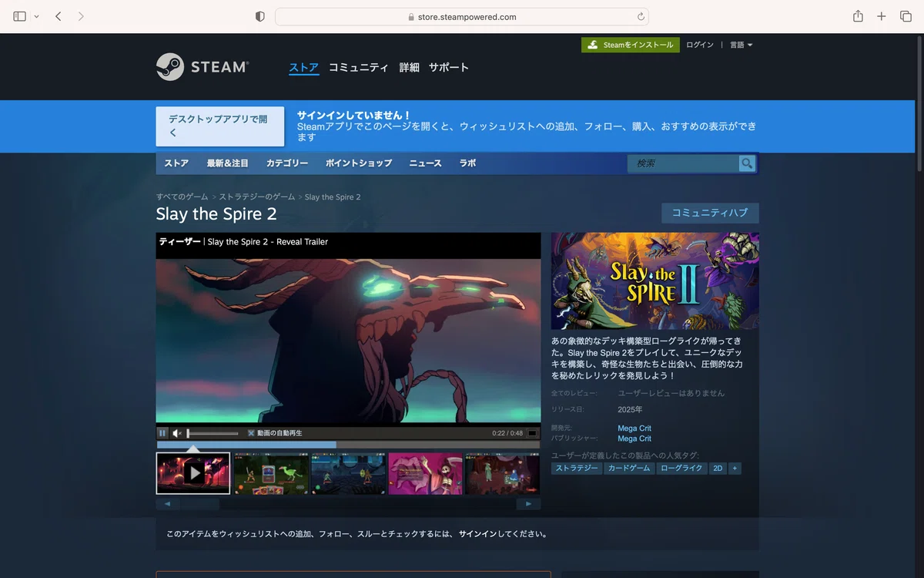Select the pink skeleton screenshot thumbnail
The width and height of the screenshot is (924, 578).
425,473
